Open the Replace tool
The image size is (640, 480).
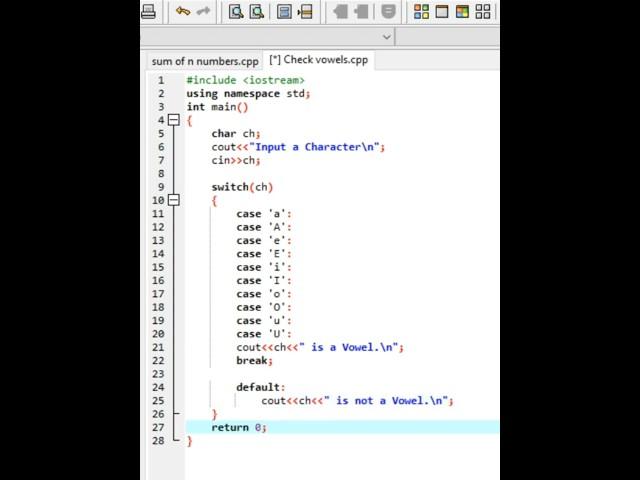[257, 11]
